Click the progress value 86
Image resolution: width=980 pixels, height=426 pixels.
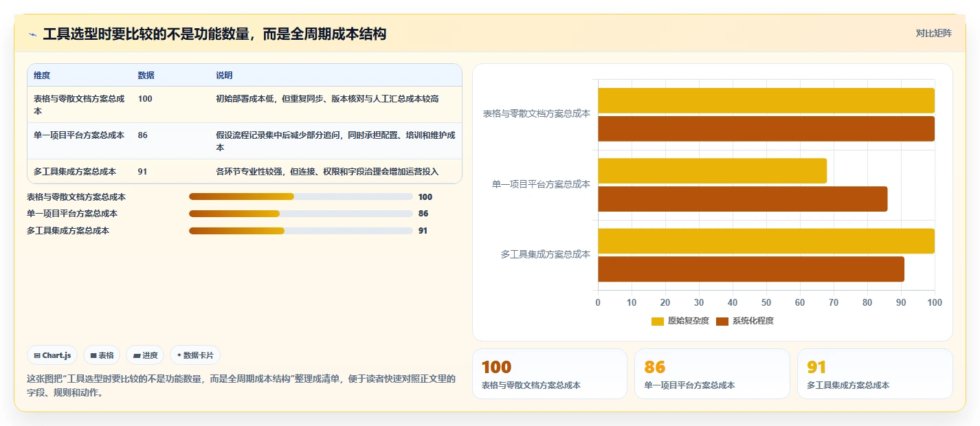[x=423, y=214]
